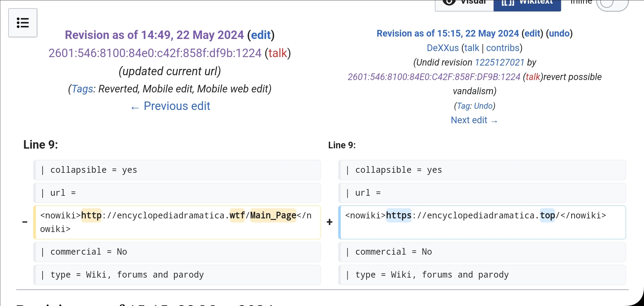Open red talk link in DeXXus edit summary
The width and height of the screenshot is (644, 306).
click(x=533, y=77)
